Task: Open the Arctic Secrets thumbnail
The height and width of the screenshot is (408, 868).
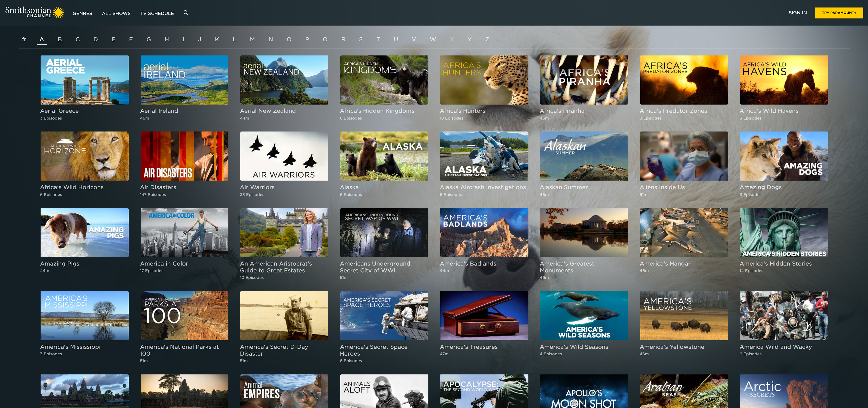Action: click(784, 391)
